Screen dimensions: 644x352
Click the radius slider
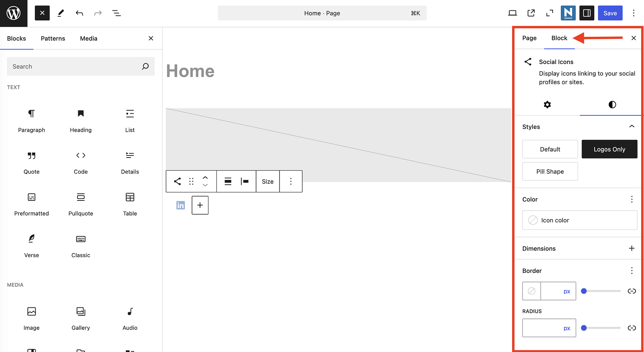pos(602,328)
